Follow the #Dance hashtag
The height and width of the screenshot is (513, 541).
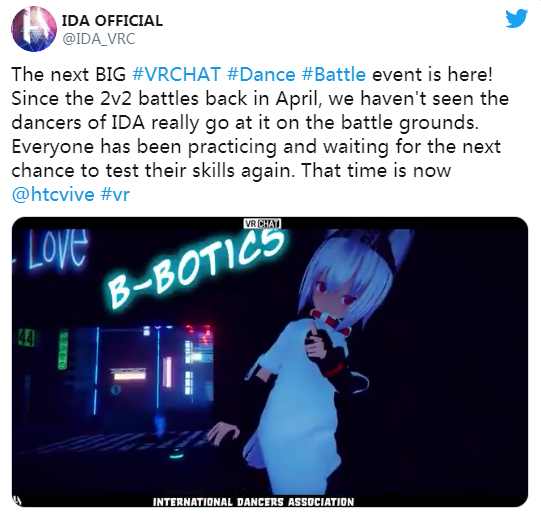261,74
